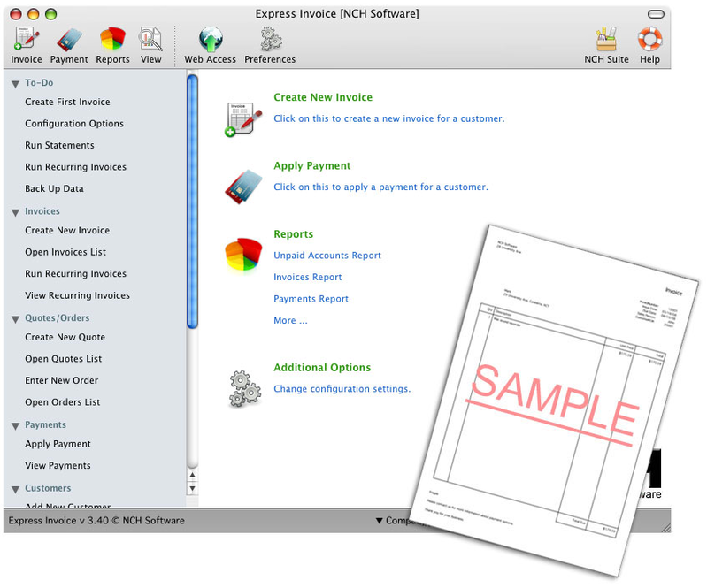The width and height of the screenshot is (707, 588).
Task: Click link to apply a payment for customer
Action: [380, 187]
